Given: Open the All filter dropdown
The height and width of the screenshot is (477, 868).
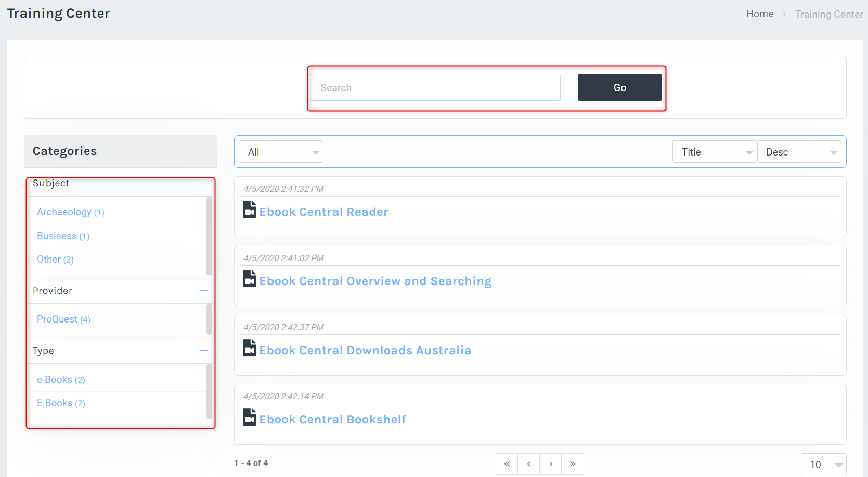Looking at the screenshot, I should click(281, 152).
